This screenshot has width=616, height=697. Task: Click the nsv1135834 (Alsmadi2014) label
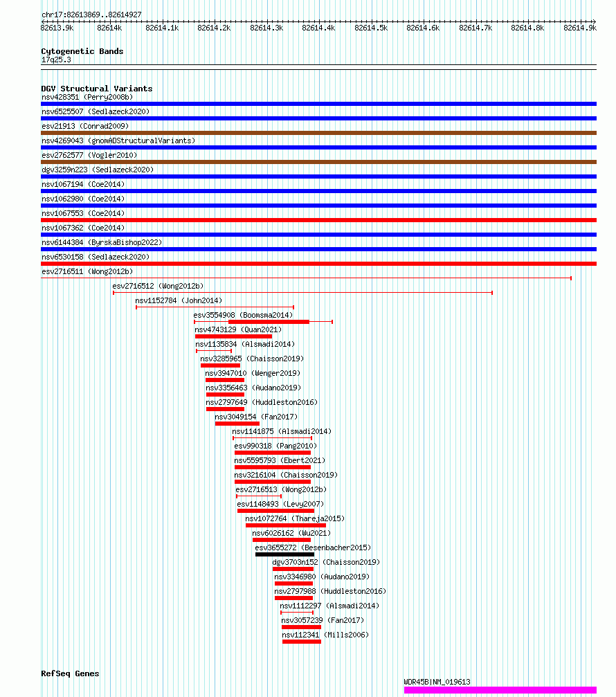click(245, 344)
